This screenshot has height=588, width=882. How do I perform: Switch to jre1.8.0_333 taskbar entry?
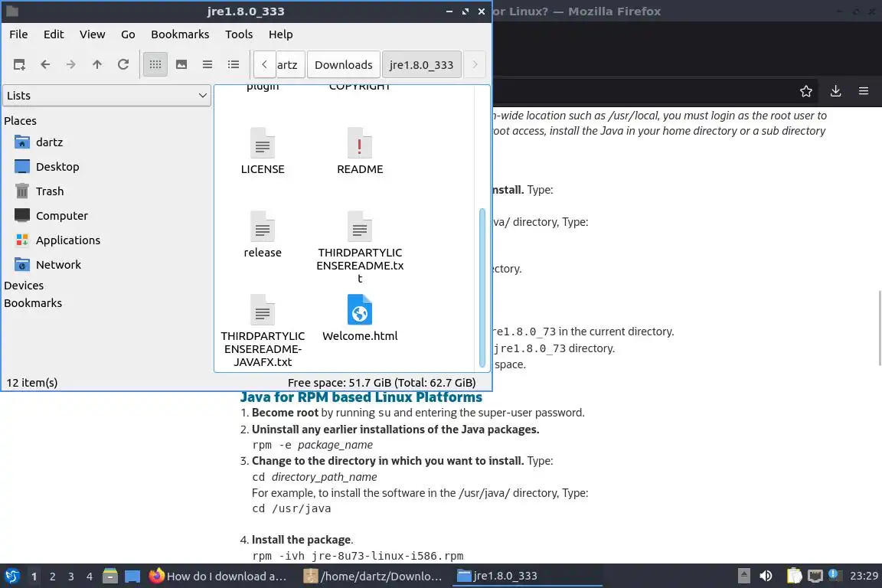527,577
